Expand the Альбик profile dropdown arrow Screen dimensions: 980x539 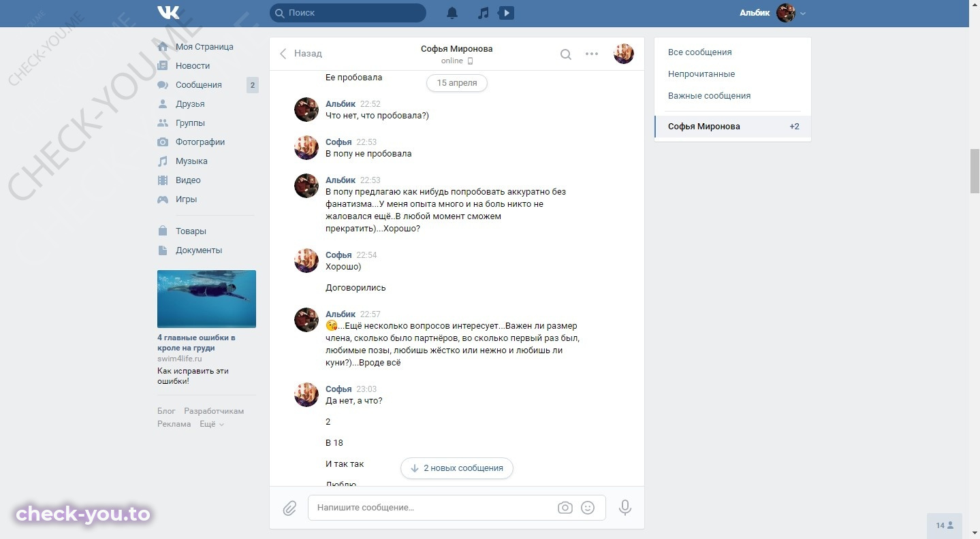[x=803, y=14]
